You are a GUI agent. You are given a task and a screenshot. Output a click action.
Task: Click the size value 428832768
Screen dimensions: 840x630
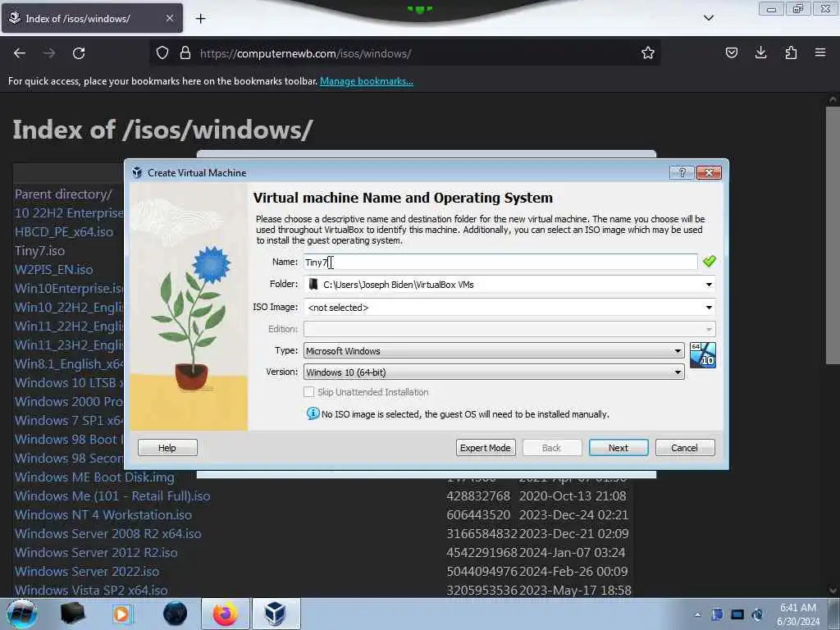tap(478, 496)
